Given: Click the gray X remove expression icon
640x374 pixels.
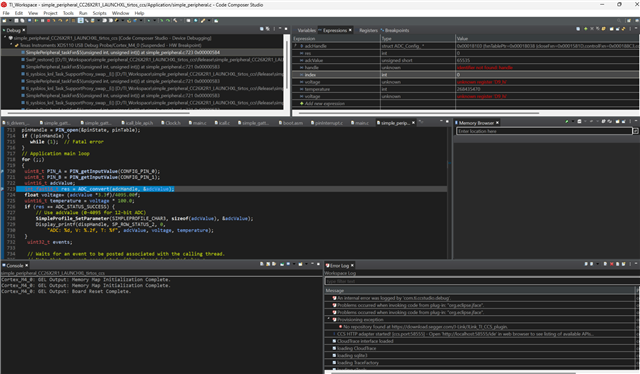Looking at the screenshot, I should click(592, 29).
